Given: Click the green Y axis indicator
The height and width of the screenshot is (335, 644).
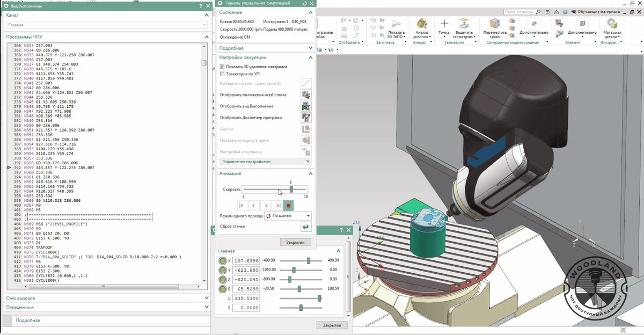Looking at the screenshot, I should click(222, 270).
